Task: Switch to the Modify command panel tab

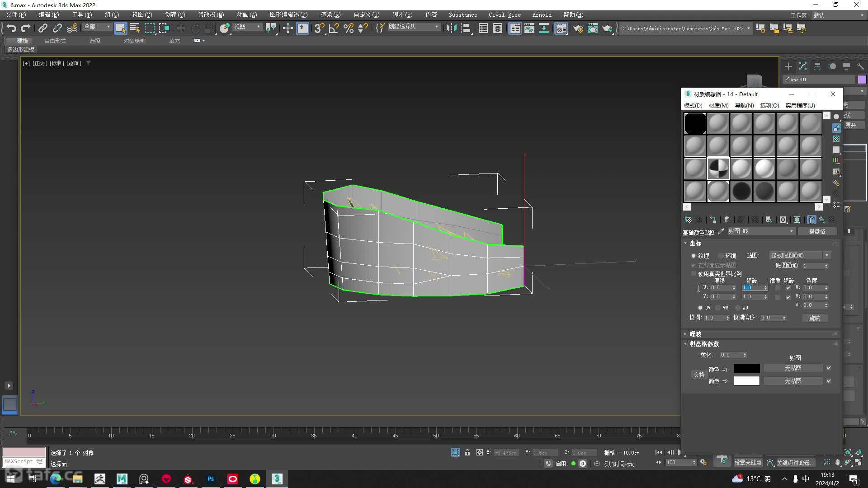Action: (x=803, y=66)
